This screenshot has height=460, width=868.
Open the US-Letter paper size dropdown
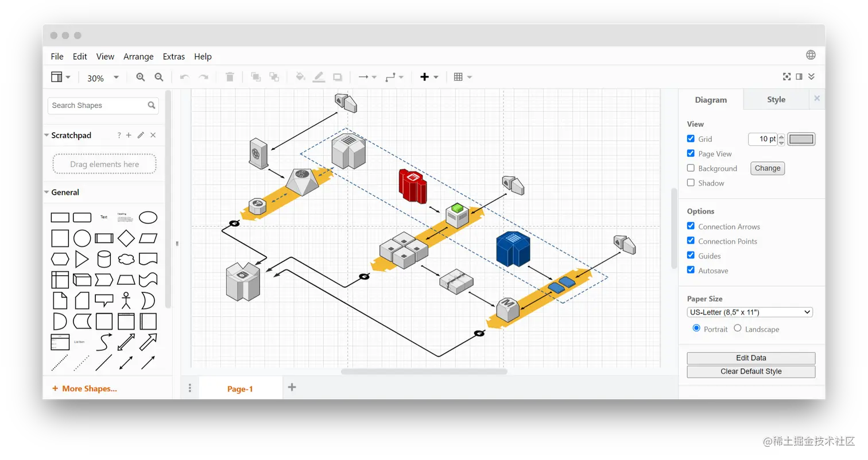750,312
